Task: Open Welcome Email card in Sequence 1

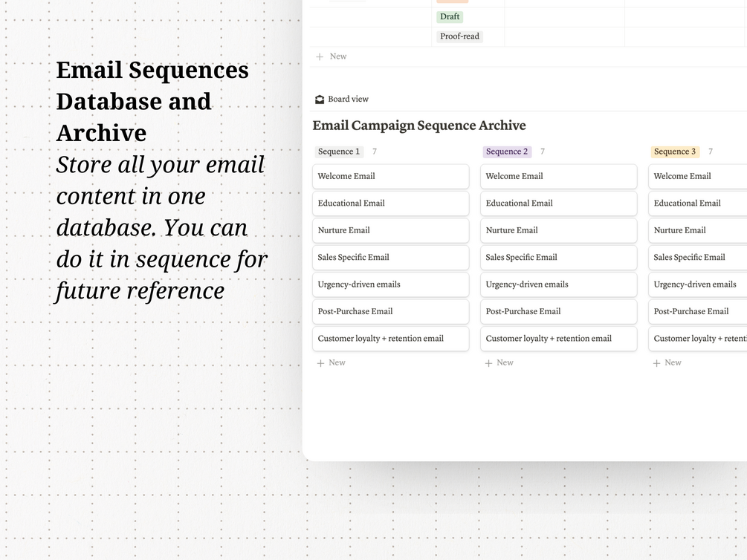Action: tap(391, 176)
